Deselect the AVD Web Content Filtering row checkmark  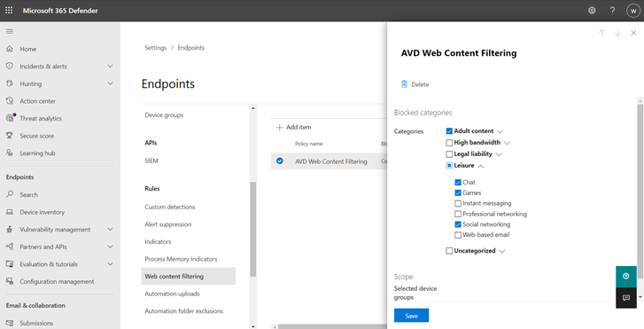tap(280, 161)
